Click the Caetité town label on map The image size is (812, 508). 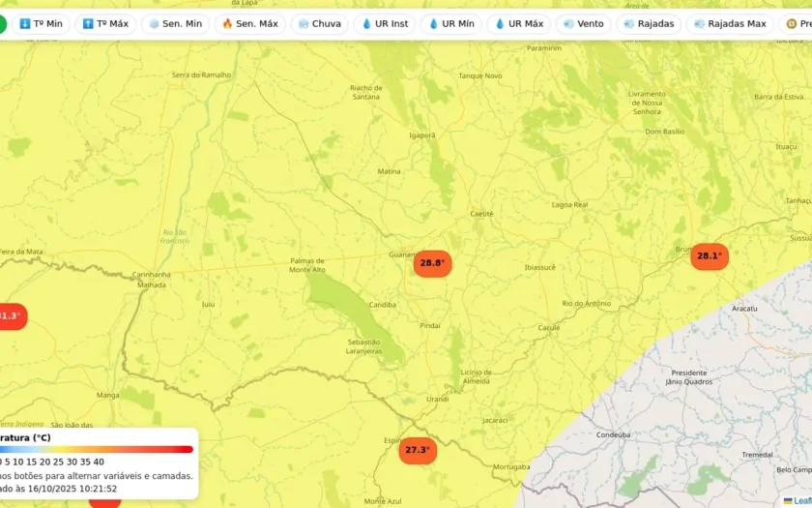[481, 214]
